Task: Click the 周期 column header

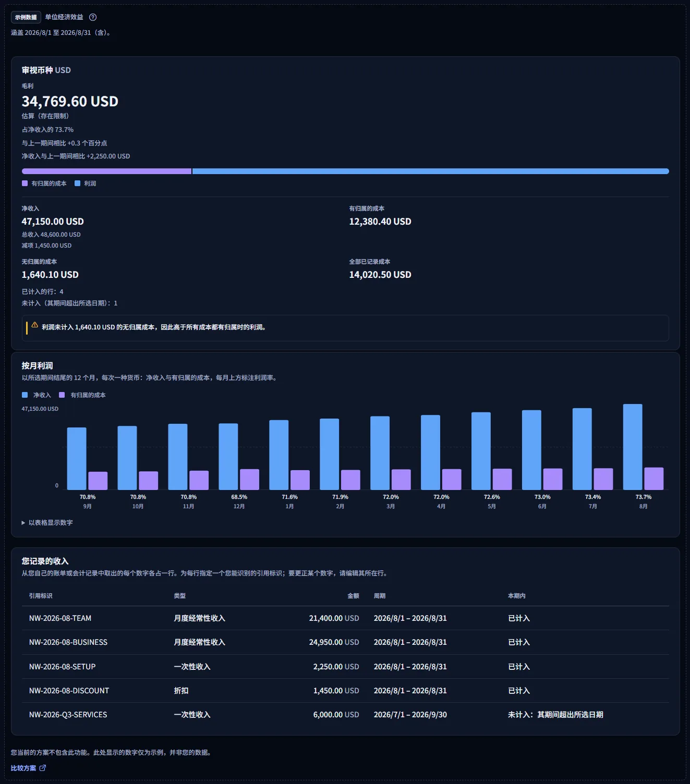Action: (x=380, y=596)
